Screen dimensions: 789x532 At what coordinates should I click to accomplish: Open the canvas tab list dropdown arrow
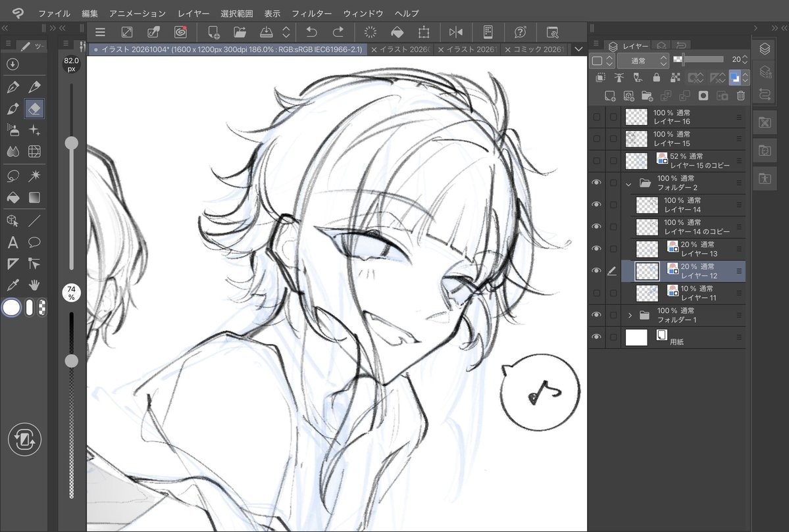[578, 49]
